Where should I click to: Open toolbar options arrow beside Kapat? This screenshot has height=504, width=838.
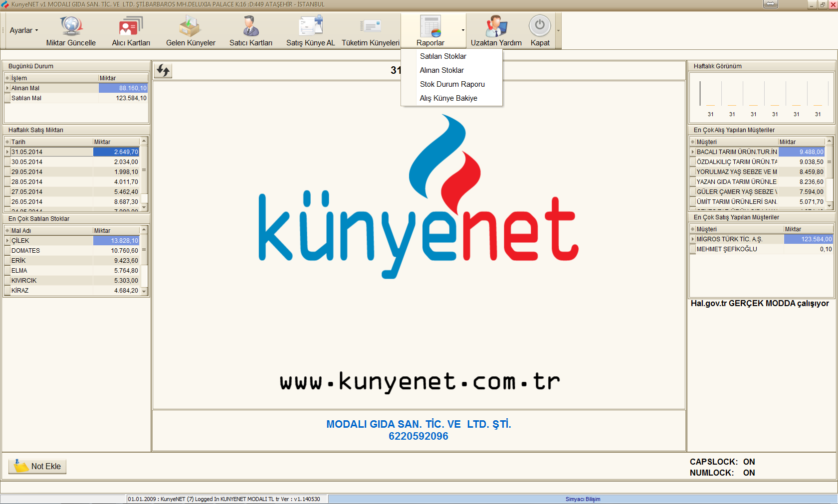pos(558,30)
